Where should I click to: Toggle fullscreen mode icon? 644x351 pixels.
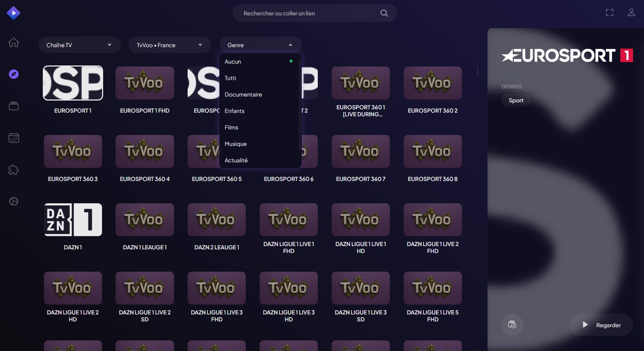pyautogui.click(x=610, y=13)
